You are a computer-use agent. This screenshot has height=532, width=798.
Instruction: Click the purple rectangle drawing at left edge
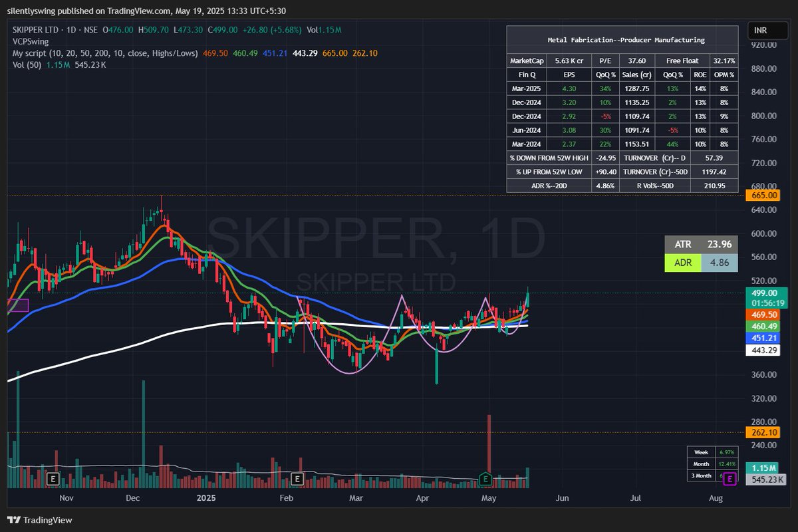click(18, 305)
